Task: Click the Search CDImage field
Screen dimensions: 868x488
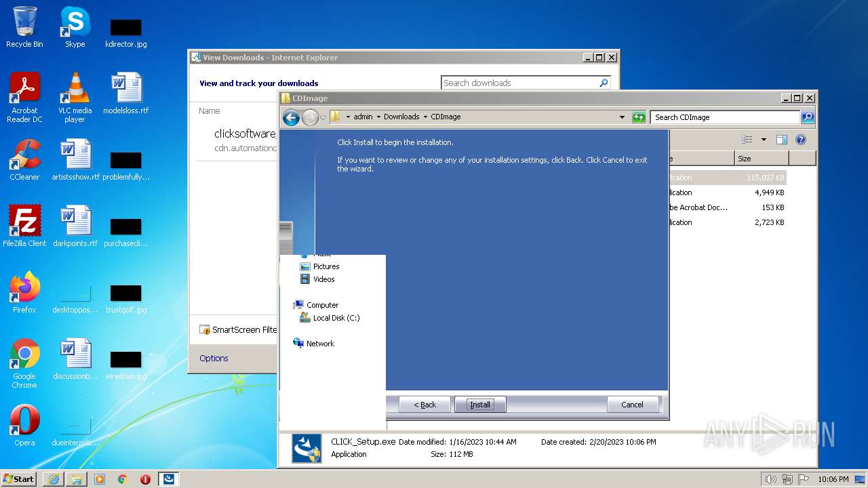Action: pos(725,117)
